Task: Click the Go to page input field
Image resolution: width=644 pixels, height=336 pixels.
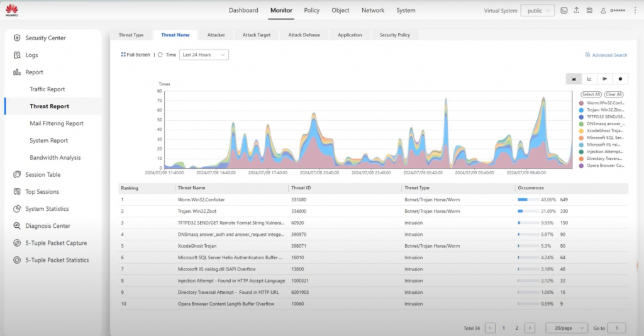Action: tap(617, 328)
